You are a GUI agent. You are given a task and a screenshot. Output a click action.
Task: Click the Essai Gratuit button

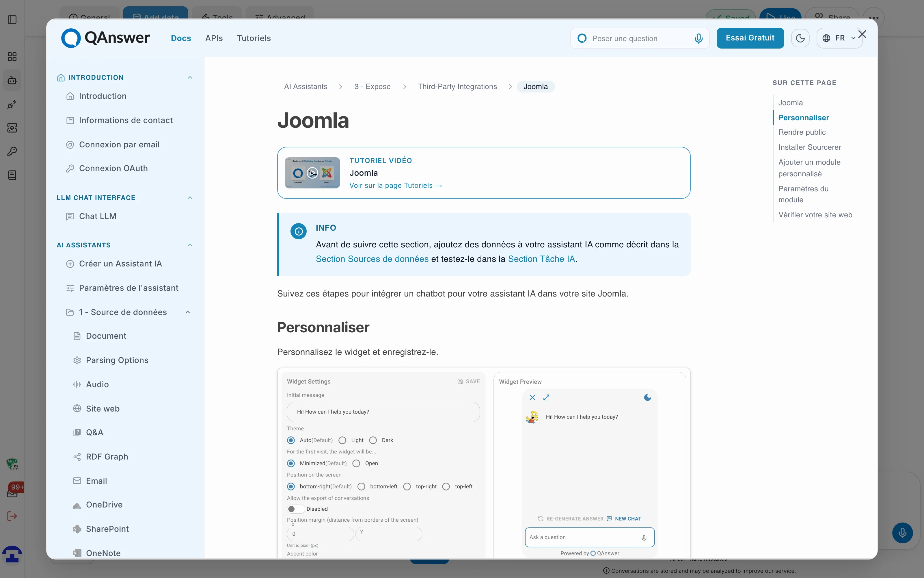point(750,38)
